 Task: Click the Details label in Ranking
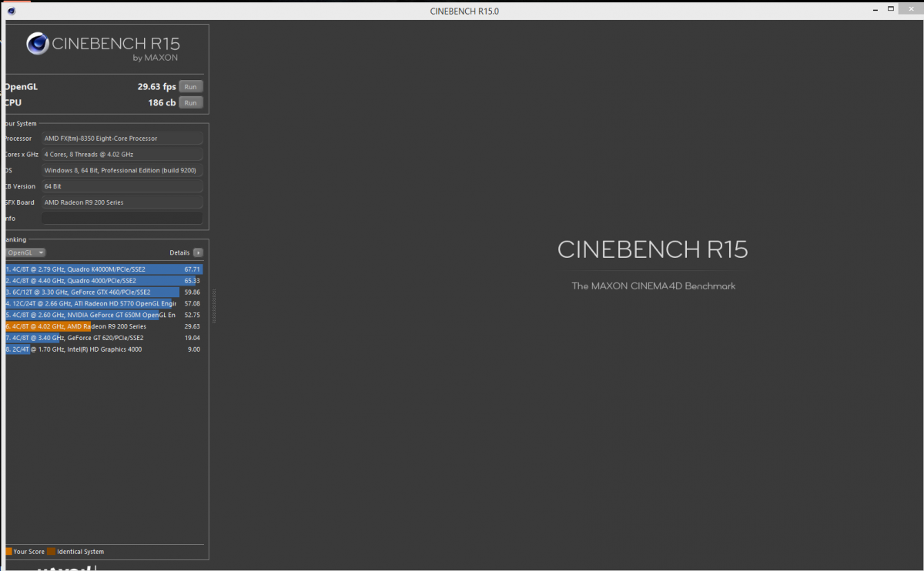pyautogui.click(x=179, y=252)
